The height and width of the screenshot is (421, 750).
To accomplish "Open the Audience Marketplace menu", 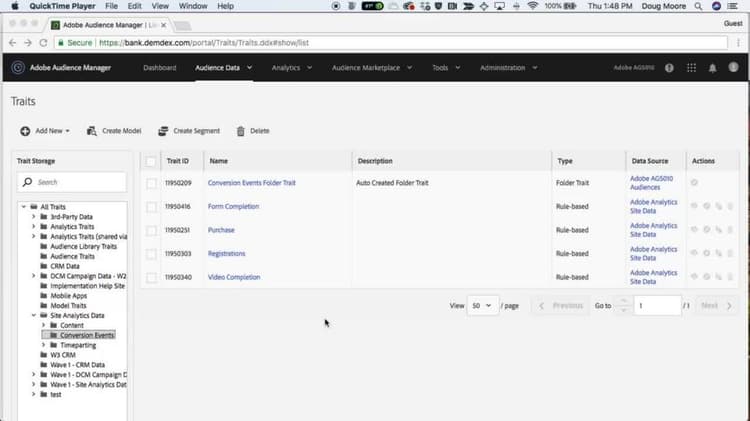I will 372,68.
